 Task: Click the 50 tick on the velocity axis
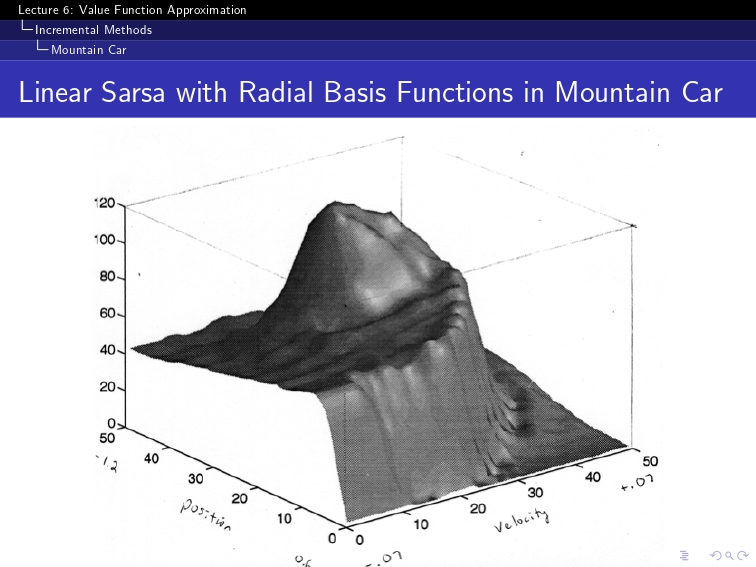point(650,461)
